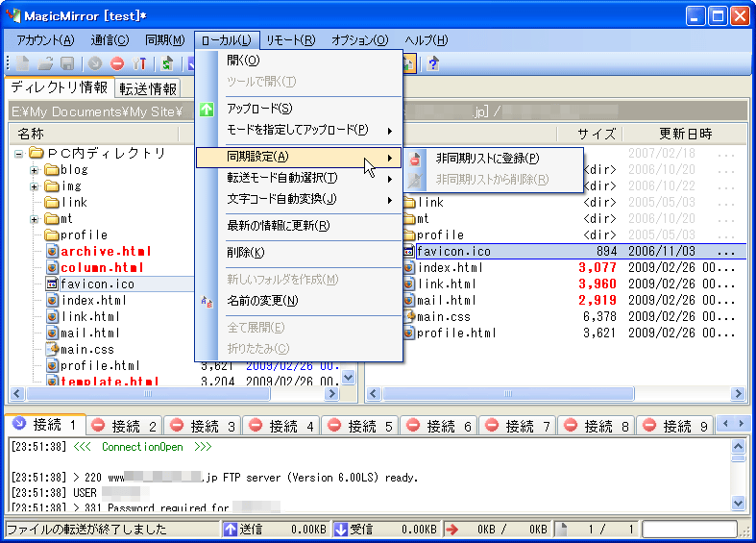Click the local path E:¥My Documents¥My Site¥
Screen dimensions: 756x543
(x=97, y=111)
